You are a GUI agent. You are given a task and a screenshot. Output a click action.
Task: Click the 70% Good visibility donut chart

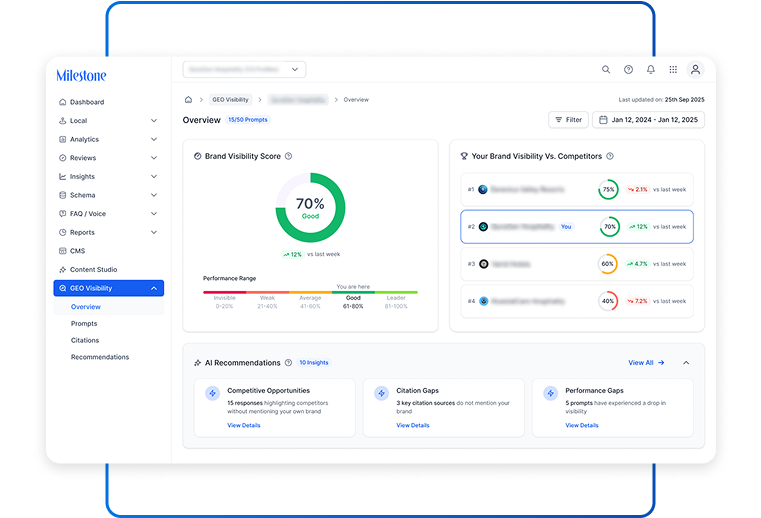click(310, 208)
